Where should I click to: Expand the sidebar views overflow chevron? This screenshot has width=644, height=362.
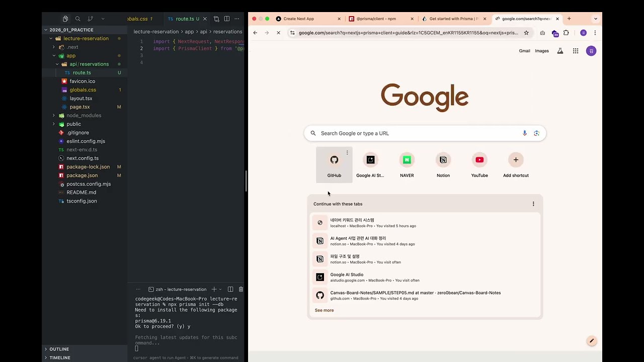[103, 19]
